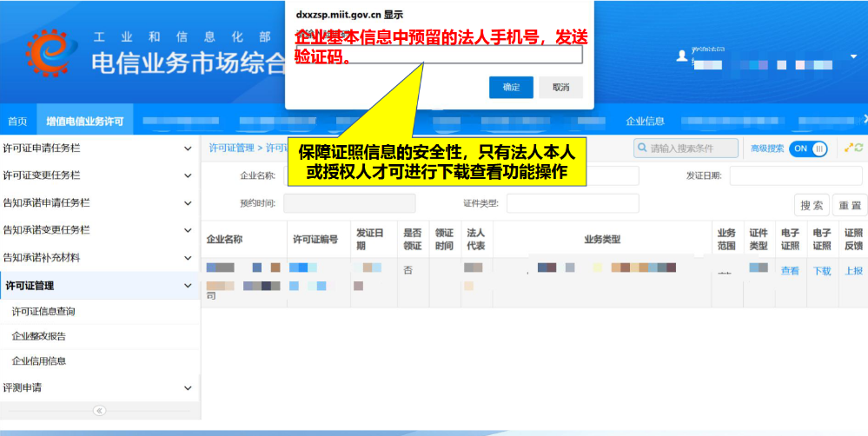Switch to the 首页 tab
The image size is (868, 436).
point(17,121)
